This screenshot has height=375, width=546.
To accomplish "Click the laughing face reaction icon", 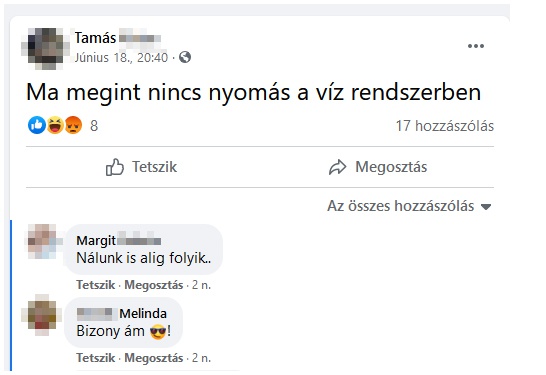I will click(55, 125).
